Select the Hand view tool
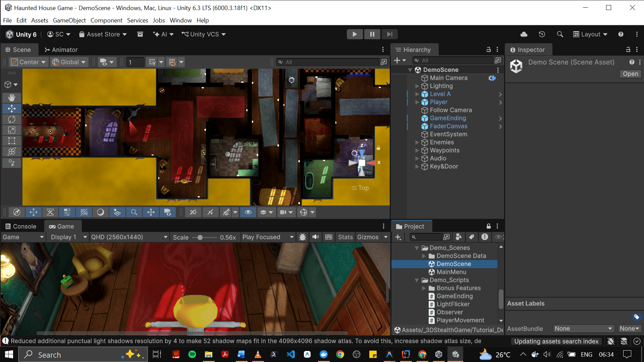Screen dimensions: 644x362 click(12, 98)
